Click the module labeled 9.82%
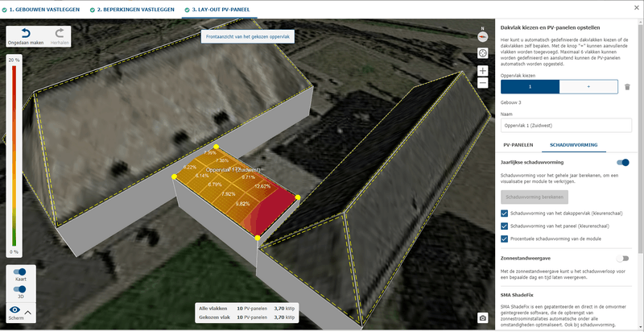 (242, 204)
